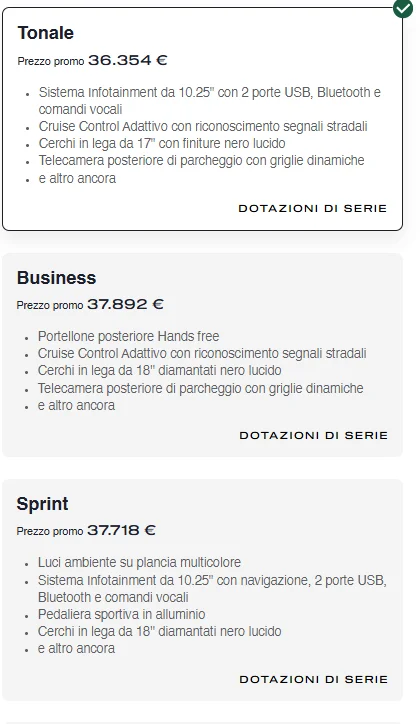This screenshot has width=420, height=724.
Task: Click the green checkmark on Tonale card
Action: [403, 8]
